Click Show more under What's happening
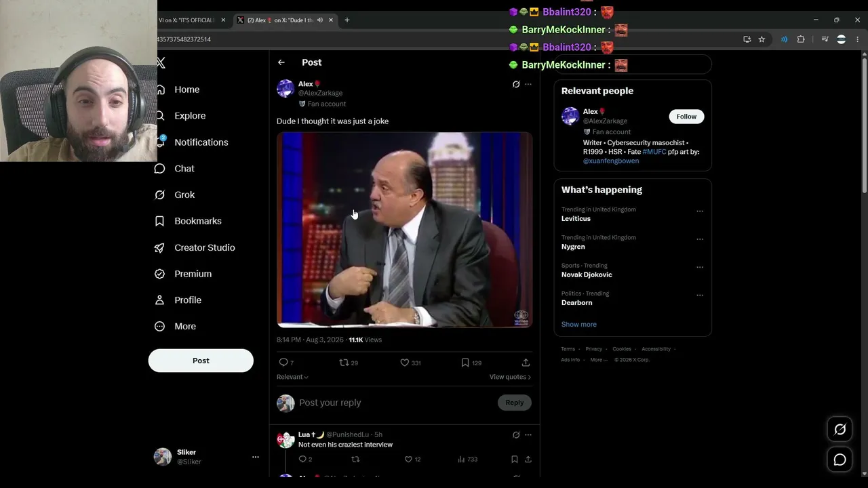Screen dimensions: 868x488 tap(579, 324)
